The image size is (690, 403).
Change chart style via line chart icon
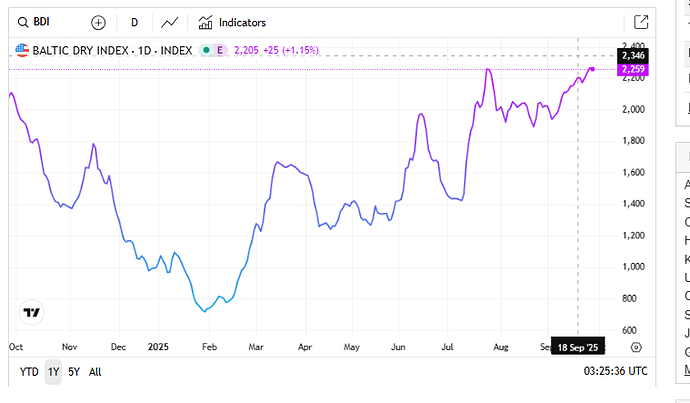(x=169, y=22)
